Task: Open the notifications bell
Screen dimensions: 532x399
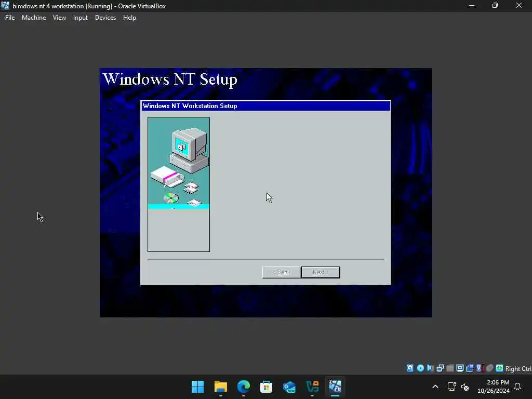Action: [x=517, y=387]
